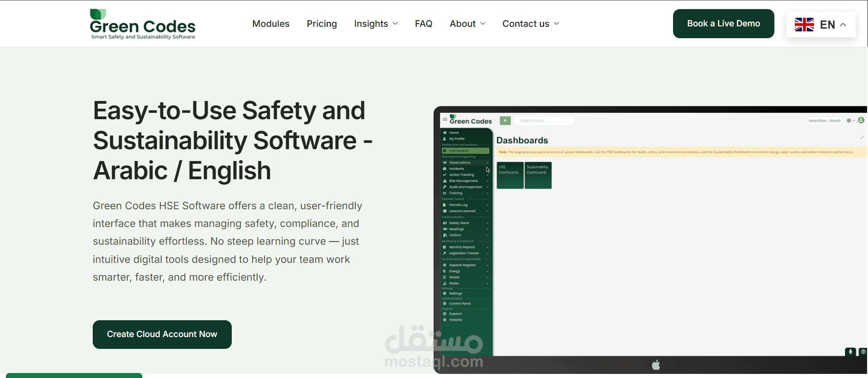This screenshot has height=378, width=868.
Task: Click the help question mark button
Action: (863, 352)
